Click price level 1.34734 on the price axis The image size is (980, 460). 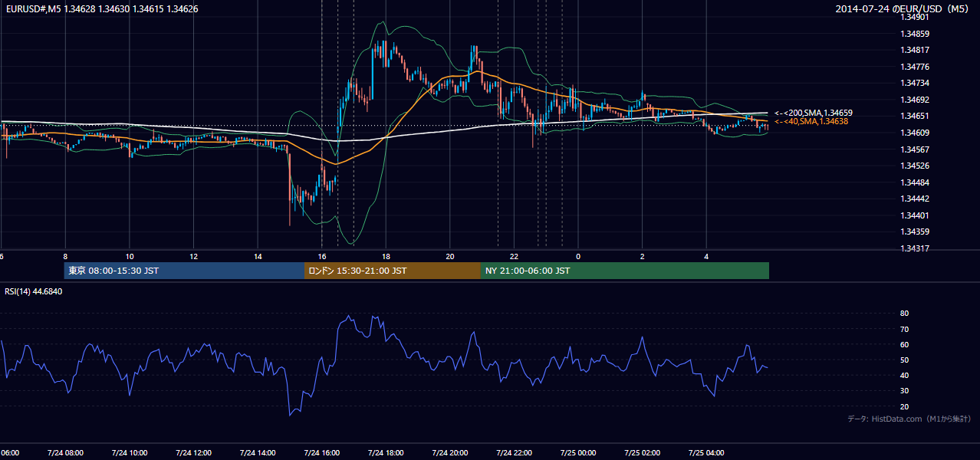pos(916,83)
